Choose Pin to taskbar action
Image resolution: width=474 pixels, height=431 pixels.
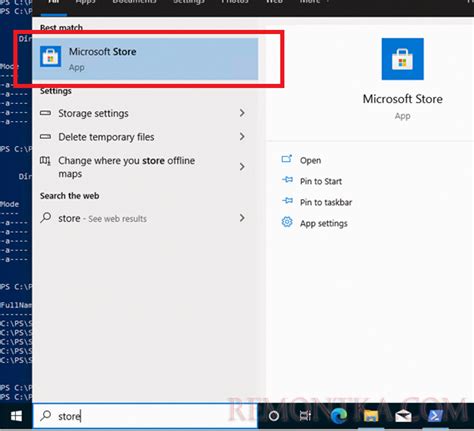point(326,202)
